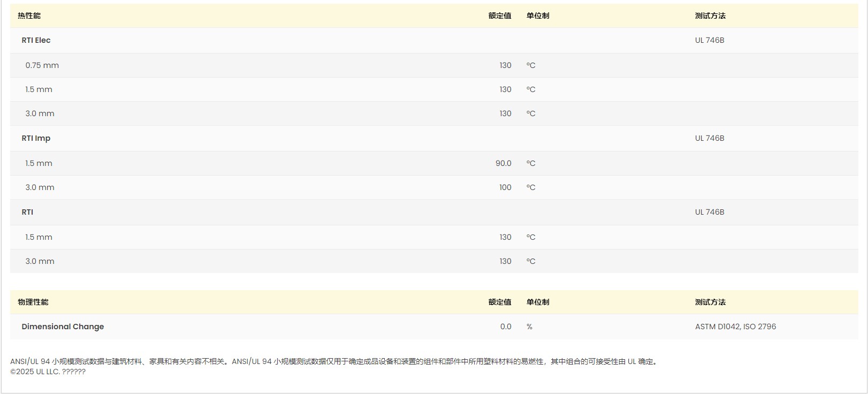Click the ANSI/UL 94 disclaimer paragraph
This screenshot has height=394, width=868.
[x=334, y=362]
